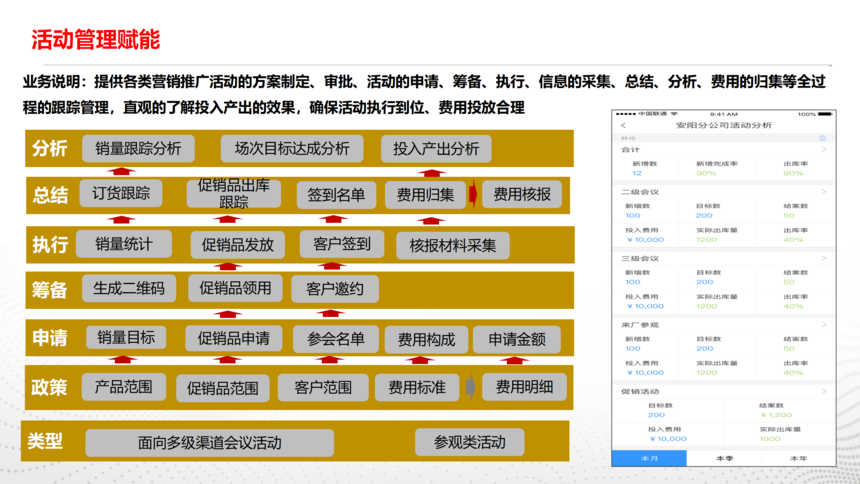Click the 投入产出分析 button
The image size is (860, 484).
[436, 149]
